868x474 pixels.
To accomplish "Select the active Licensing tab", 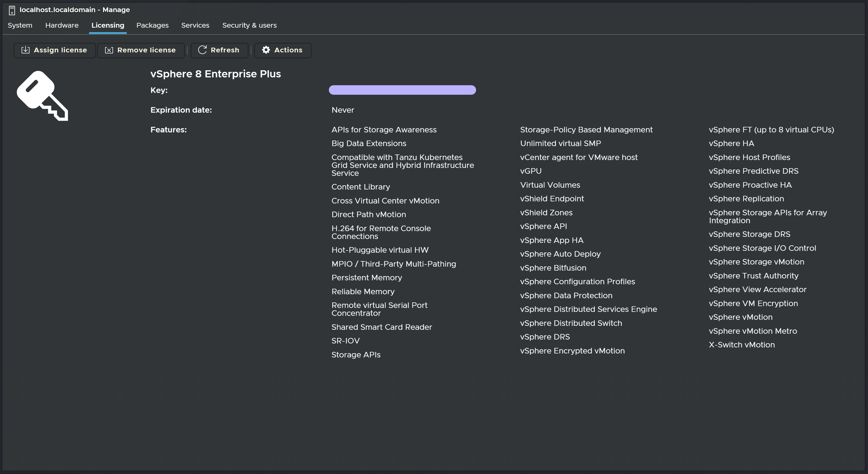I will tap(107, 25).
